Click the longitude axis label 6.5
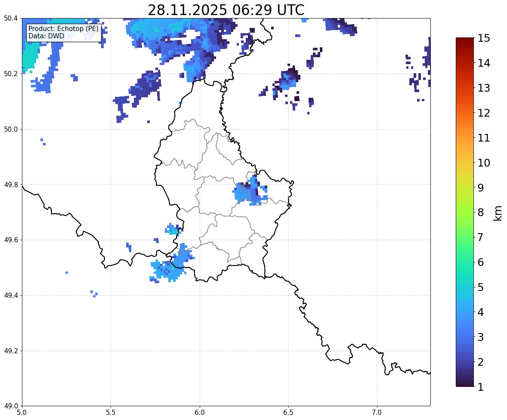Image resolution: width=507 pixels, height=420 pixels. [288, 413]
